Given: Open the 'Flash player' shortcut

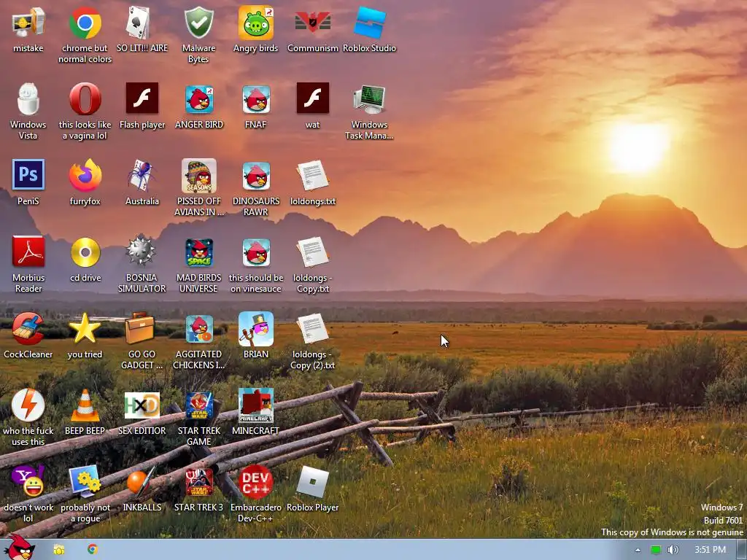Looking at the screenshot, I should pos(142,98).
